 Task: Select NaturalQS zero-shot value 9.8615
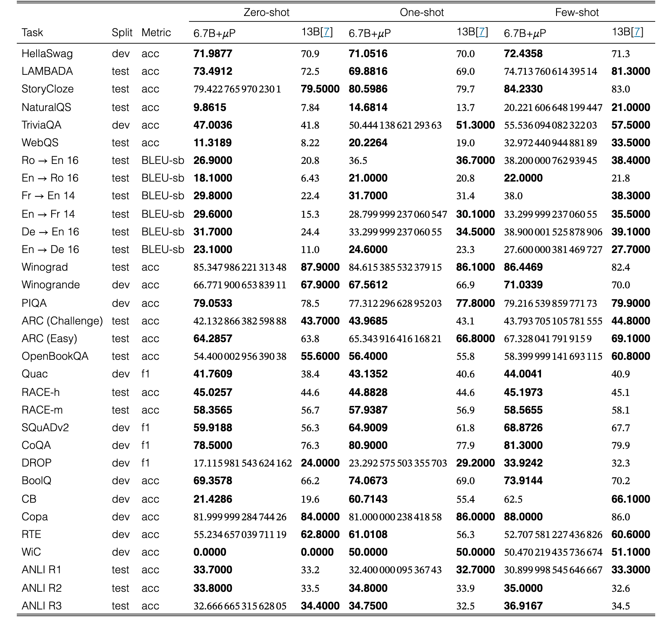click(210, 108)
